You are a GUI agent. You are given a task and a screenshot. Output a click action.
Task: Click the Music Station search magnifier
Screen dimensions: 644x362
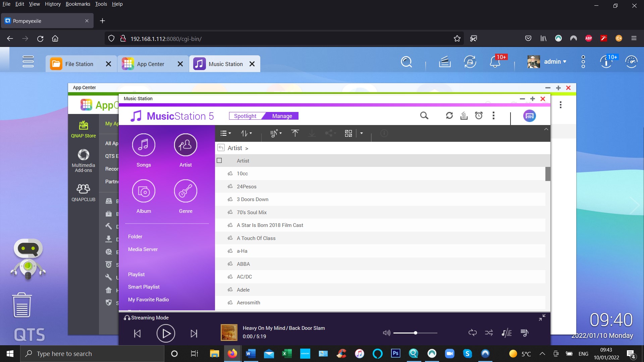click(x=424, y=116)
